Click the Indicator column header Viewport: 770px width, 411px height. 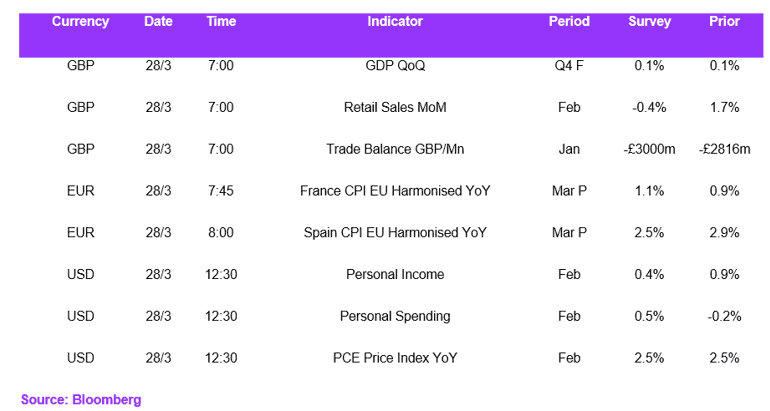[395, 22]
